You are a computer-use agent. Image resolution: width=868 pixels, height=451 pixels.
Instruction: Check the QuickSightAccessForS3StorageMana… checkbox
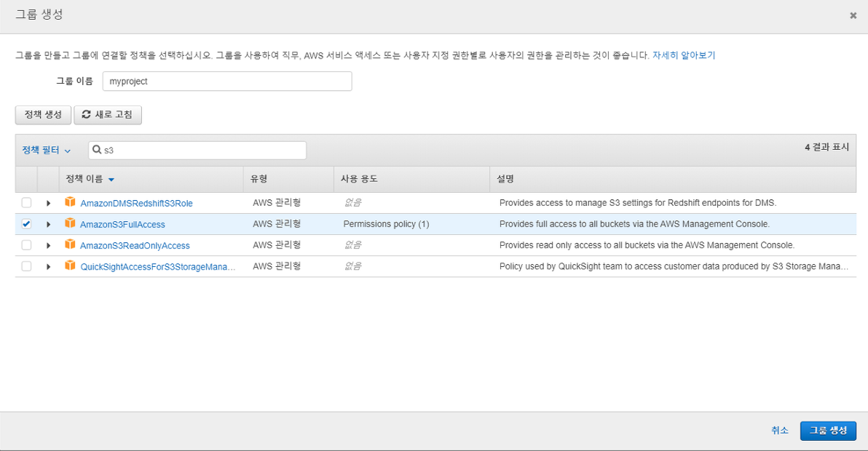26,266
